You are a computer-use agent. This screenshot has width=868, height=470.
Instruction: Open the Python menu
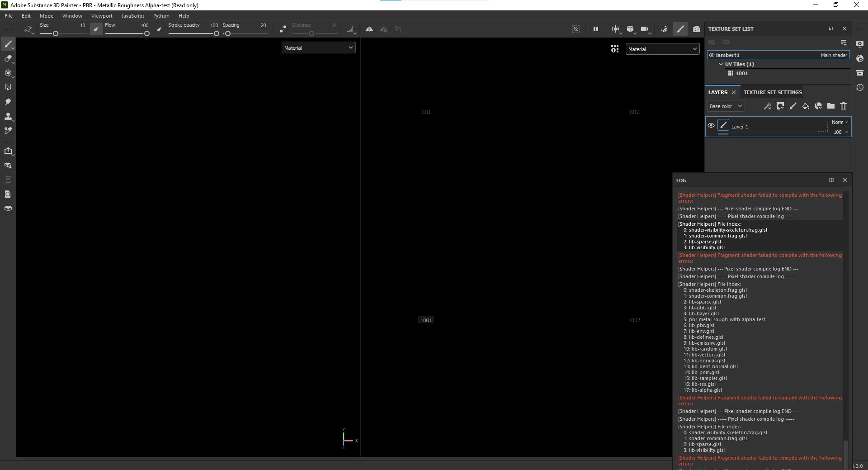click(161, 16)
